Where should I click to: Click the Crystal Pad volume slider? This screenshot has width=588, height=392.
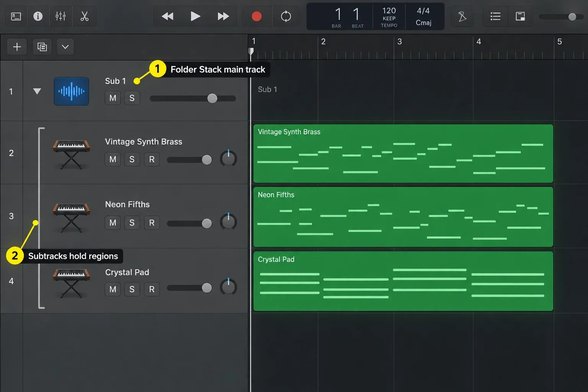(x=189, y=288)
